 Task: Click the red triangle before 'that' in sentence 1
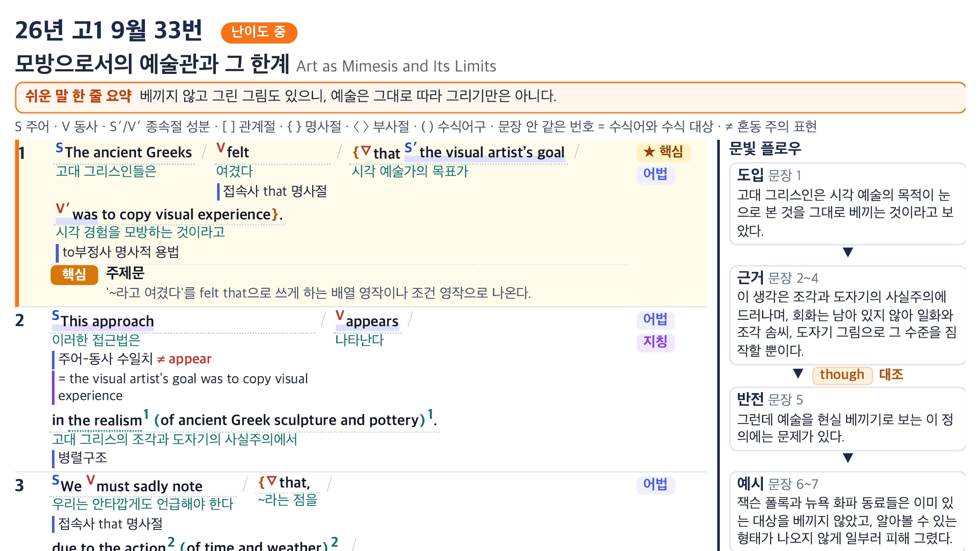coord(366,150)
